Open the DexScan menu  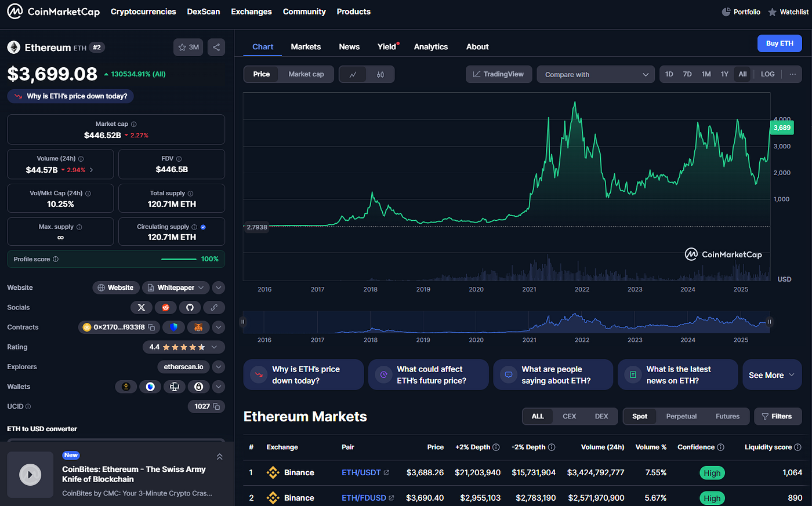[x=204, y=12]
